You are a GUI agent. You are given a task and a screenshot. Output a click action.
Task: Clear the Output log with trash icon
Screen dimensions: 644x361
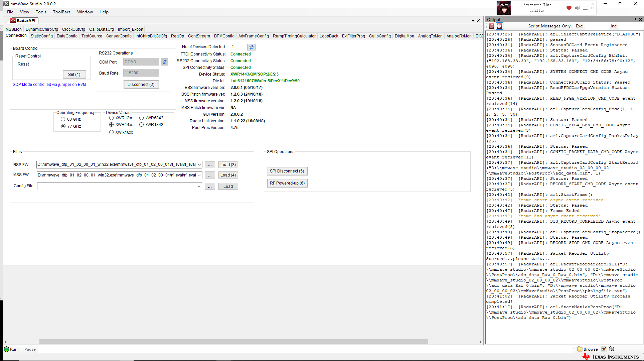tap(492, 26)
